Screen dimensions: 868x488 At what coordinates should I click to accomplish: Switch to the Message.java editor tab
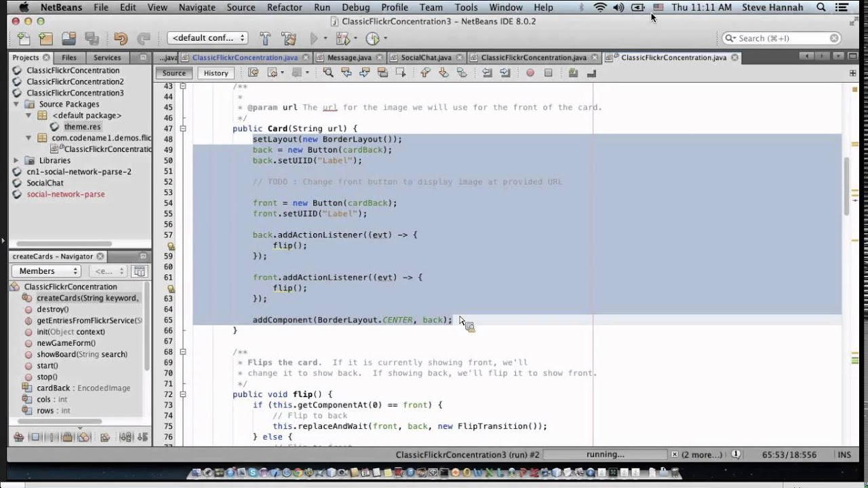click(349, 58)
